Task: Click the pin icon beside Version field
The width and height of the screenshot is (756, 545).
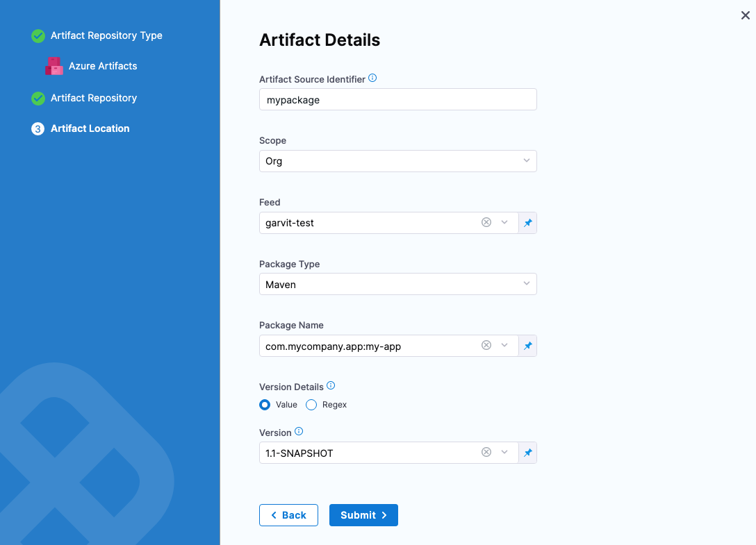Action: pyautogui.click(x=527, y=453)
